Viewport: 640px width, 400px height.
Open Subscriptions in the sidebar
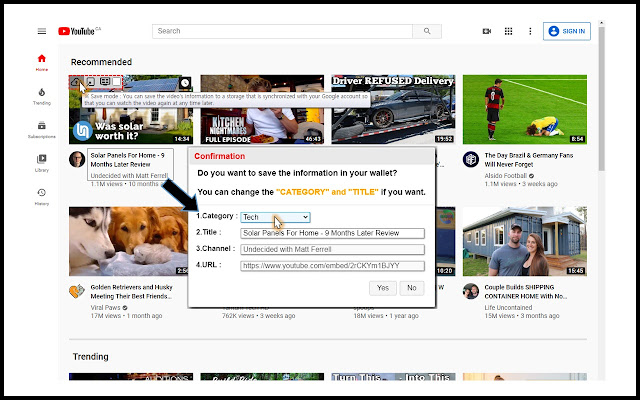[x=42, y=130]
